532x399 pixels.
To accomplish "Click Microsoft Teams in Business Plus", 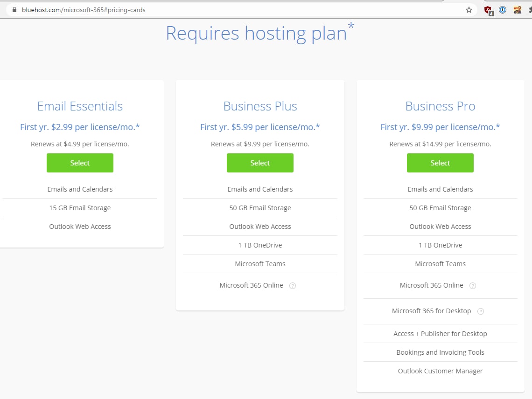I will pyautogui.click(x=260, y=264).
